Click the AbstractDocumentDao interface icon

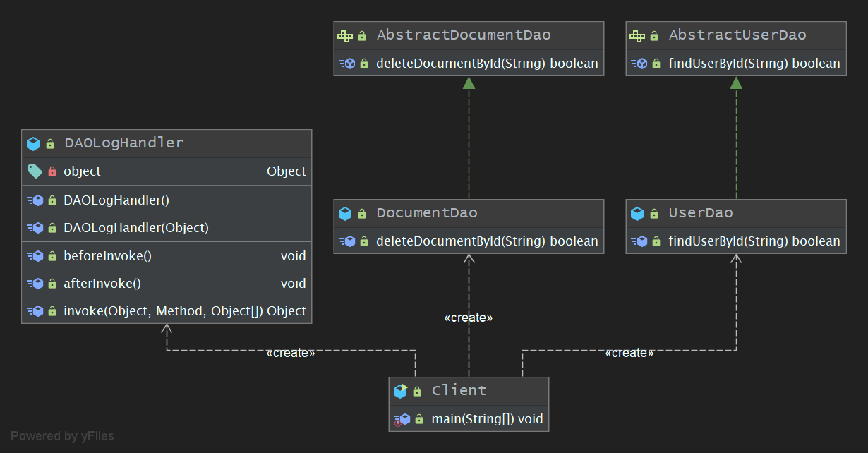(x=344, y=35)
